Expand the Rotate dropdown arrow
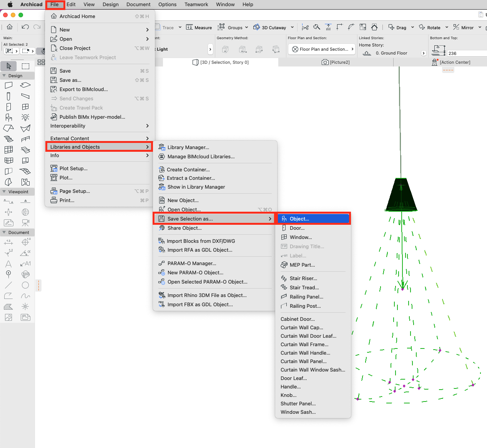 pos(447,27)
